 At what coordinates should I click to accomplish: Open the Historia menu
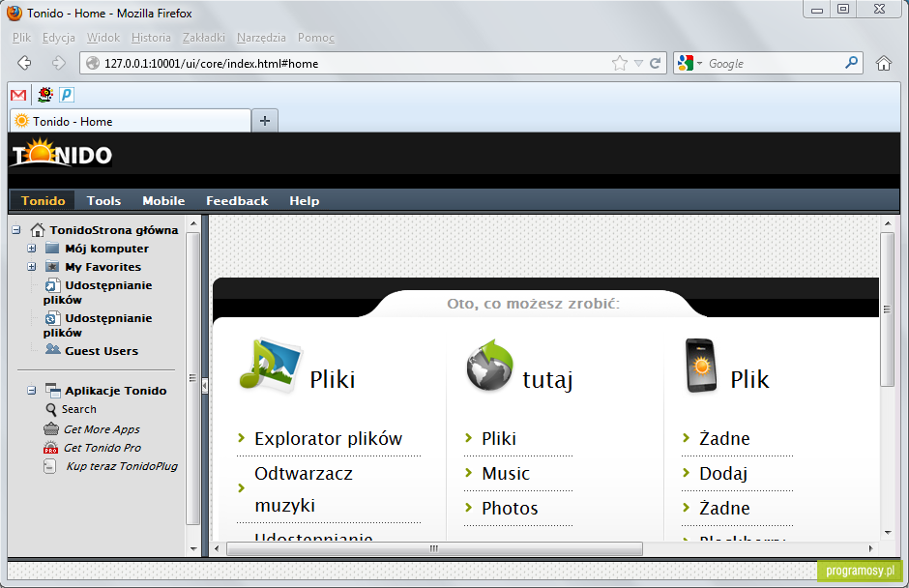pos(151,38)
